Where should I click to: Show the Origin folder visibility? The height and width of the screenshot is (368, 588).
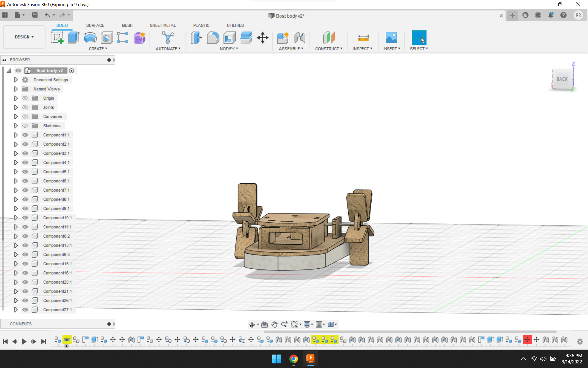(x=25, y=98)
